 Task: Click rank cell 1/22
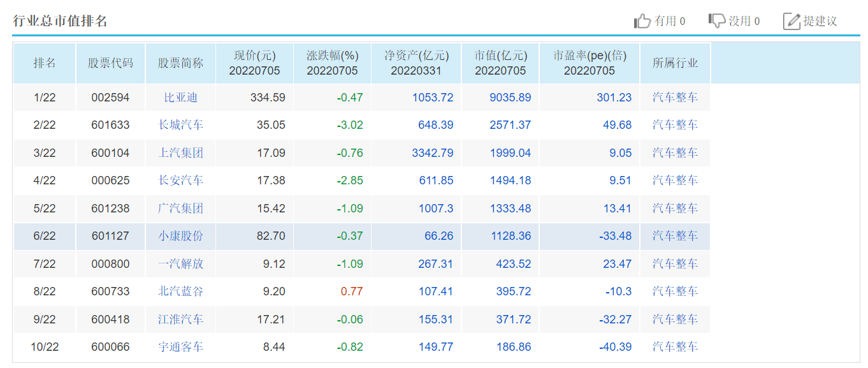pos(45,98)
